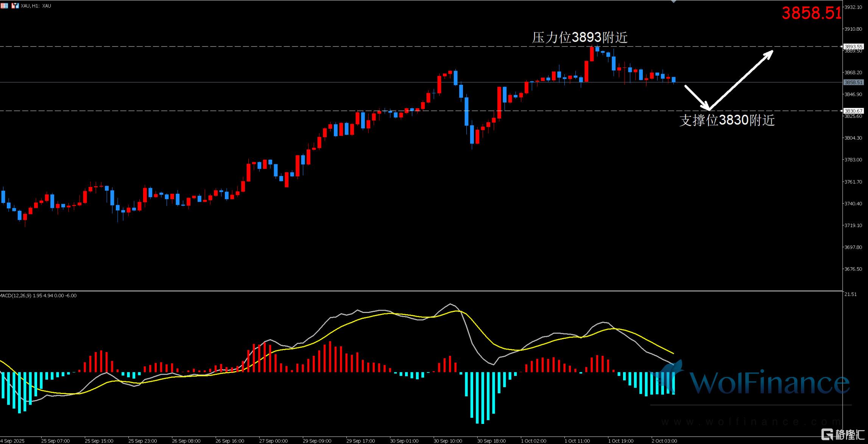Select the 支撑位3830附近 text annotation

pyautogui.click(x=727, y=120)
